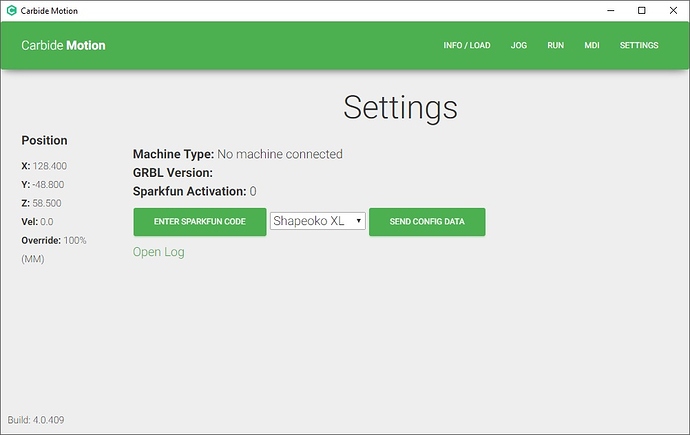Click the Build: 4.0.409 text
This screenshot has width=690, height=435.
[x=36, y=420]
